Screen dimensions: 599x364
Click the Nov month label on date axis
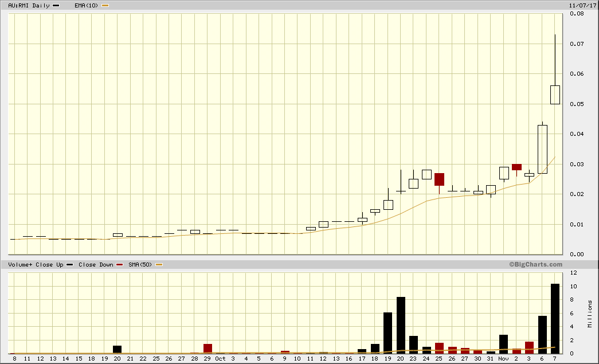point(503,359)
